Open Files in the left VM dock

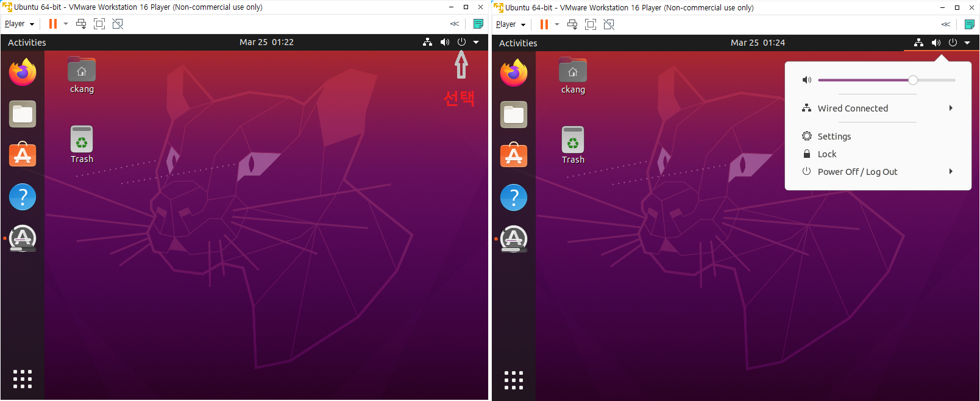(23, 114)
